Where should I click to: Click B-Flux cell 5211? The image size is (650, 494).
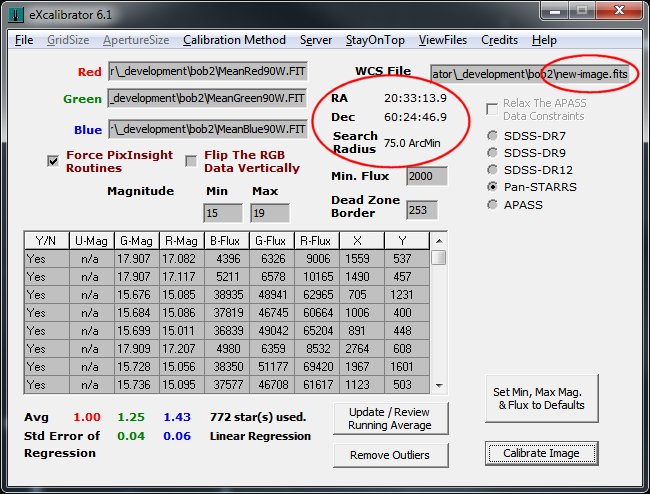click(x=227, y=277)
